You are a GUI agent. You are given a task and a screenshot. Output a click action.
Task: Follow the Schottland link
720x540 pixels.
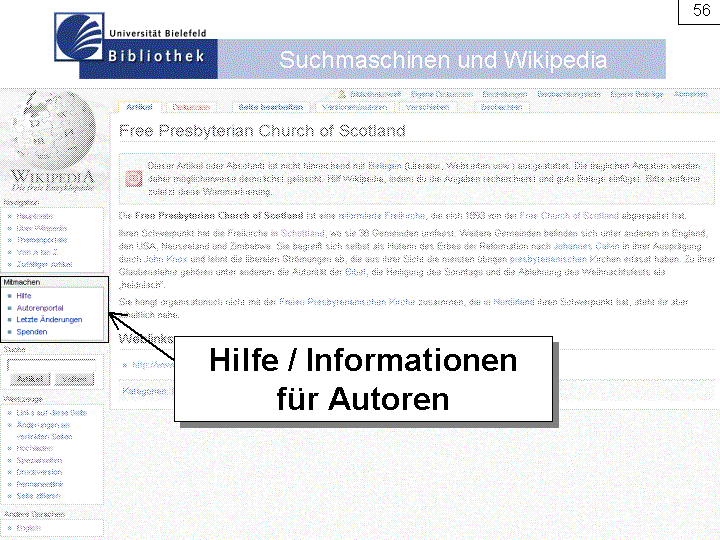coord(302,233)
